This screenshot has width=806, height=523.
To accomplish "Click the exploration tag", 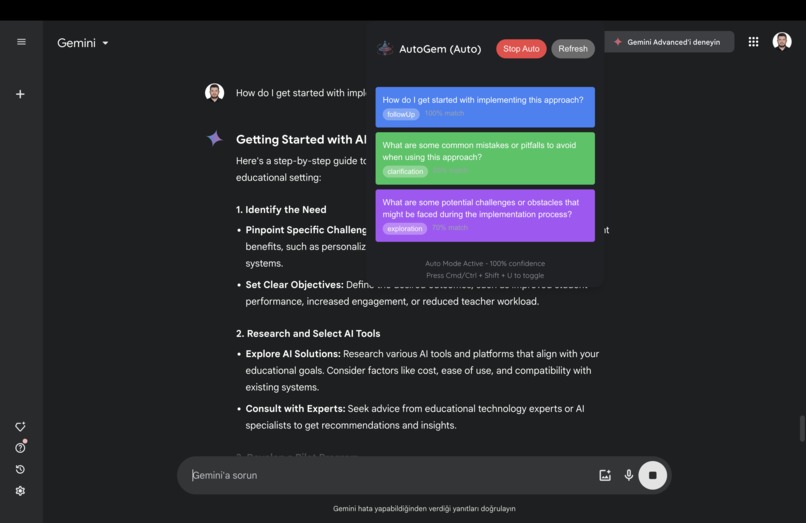I will tap(405, 228).
